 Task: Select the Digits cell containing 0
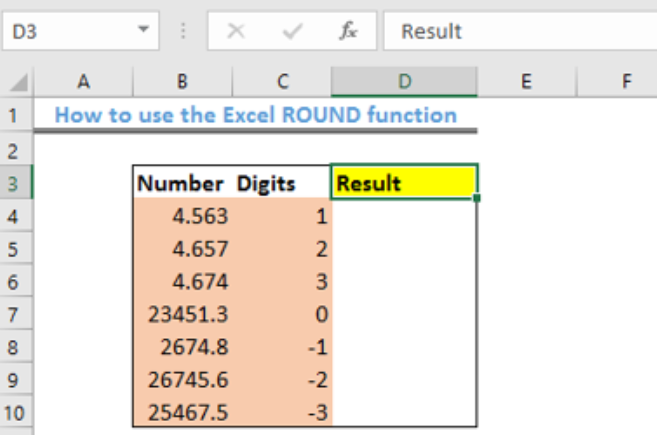282,314
